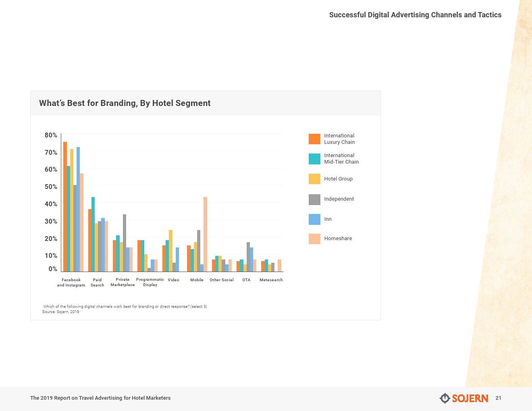Click the page header Successful Digital Advertising Channels

[x=415, y=15]
